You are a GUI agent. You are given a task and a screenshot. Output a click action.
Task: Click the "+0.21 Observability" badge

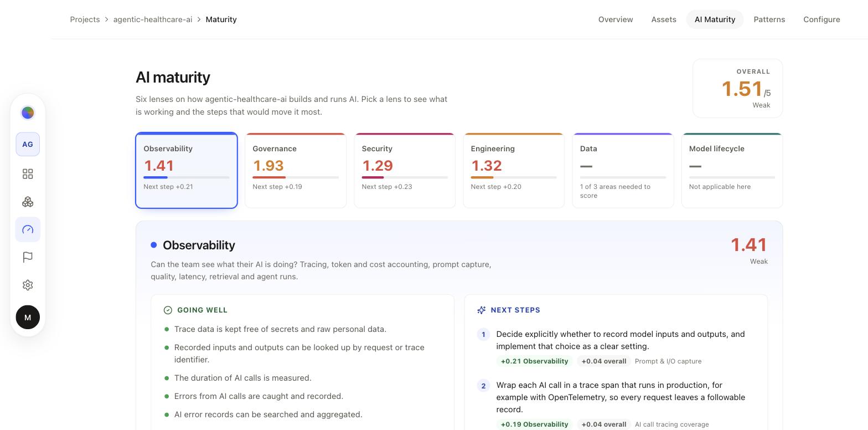[534, 361]
